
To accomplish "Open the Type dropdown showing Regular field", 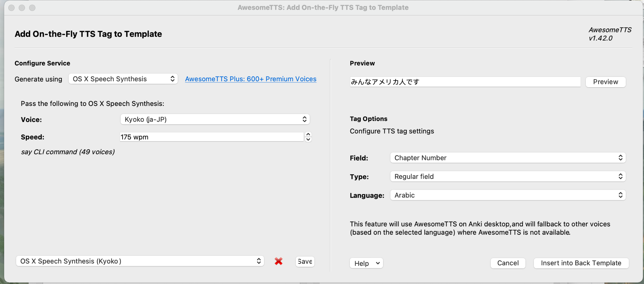I will [x=508, y=177].
